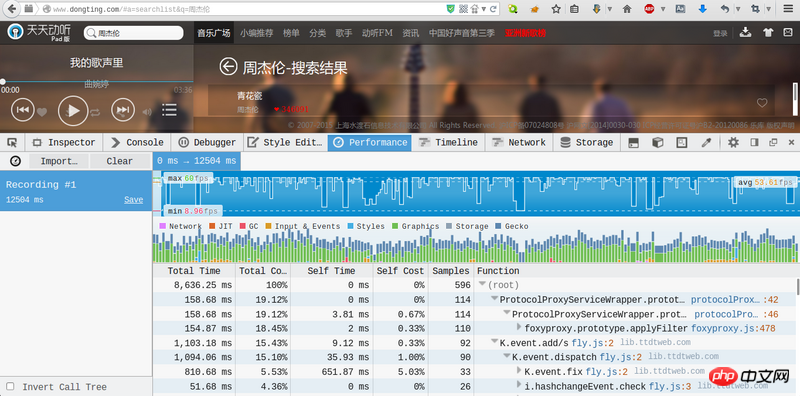Open the 动听FM navigation item
This screenshot has height=396, width=800.
[377, 33]
